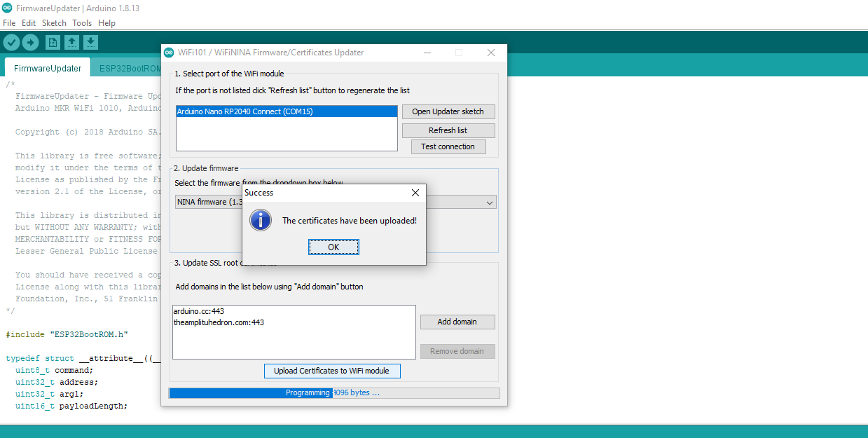Viewport: 868px width, 438px height.
Task: Open the Tools menu
Action: coord(82,23)
